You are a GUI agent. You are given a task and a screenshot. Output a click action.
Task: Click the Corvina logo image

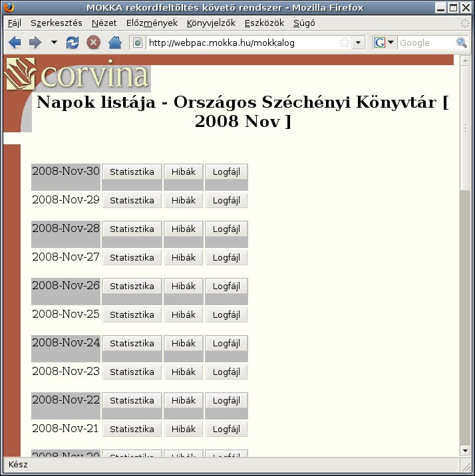pos(77,74)
